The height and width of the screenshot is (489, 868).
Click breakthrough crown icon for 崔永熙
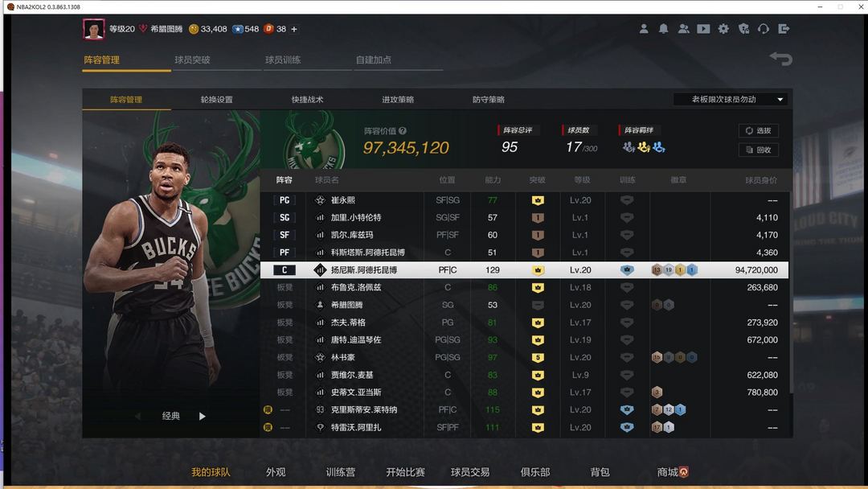[x=538, y=200]
